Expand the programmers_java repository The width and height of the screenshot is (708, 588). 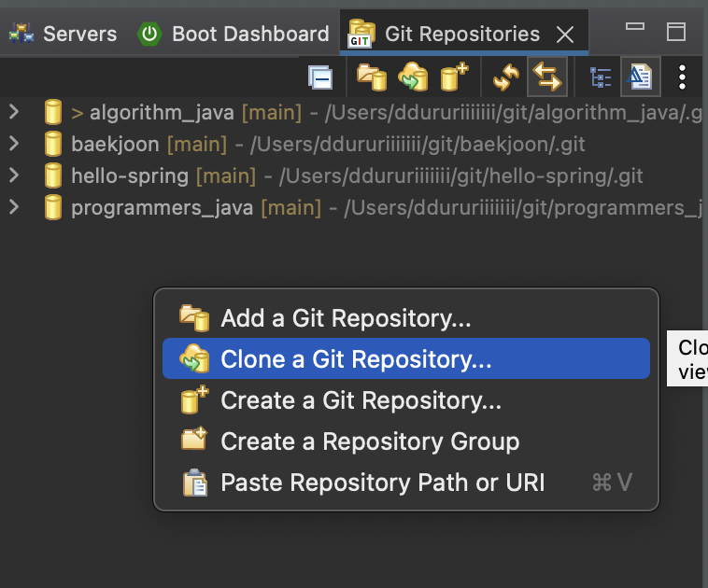click(x=14, y=206)
